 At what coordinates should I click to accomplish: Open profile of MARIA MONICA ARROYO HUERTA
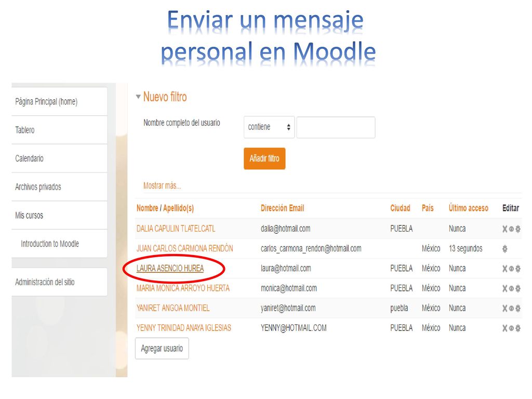[x=183, y=288]
